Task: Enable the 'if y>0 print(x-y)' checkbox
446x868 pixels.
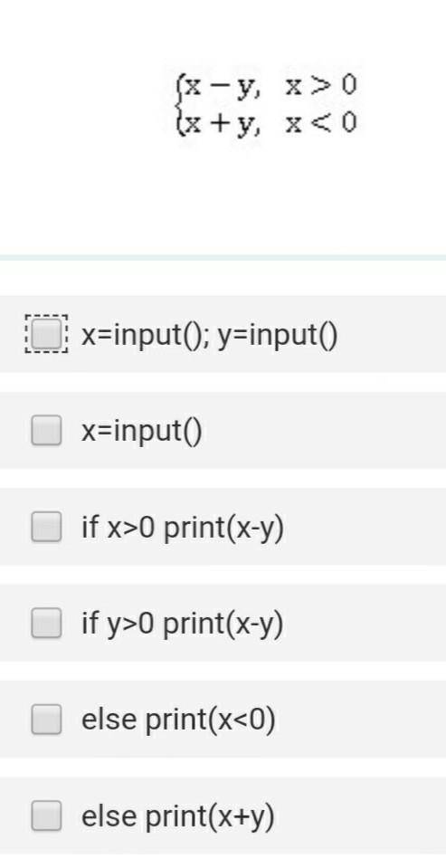Action: point(46,624)
